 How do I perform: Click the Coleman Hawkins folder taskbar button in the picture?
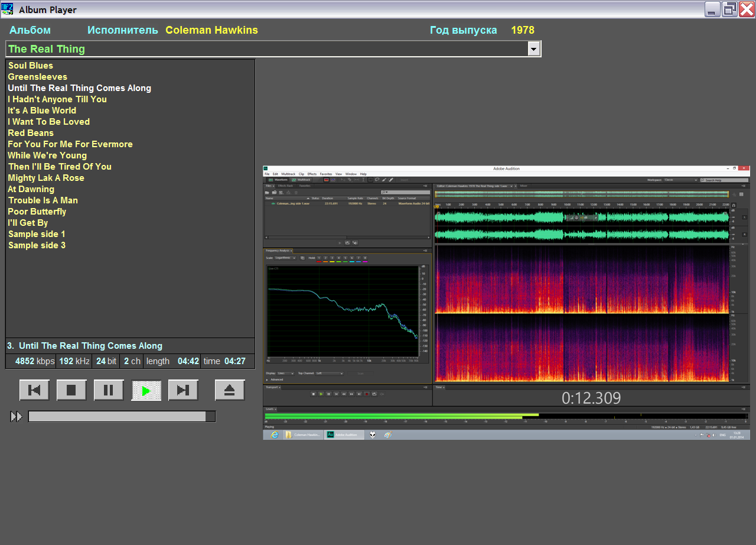point(304,434)
